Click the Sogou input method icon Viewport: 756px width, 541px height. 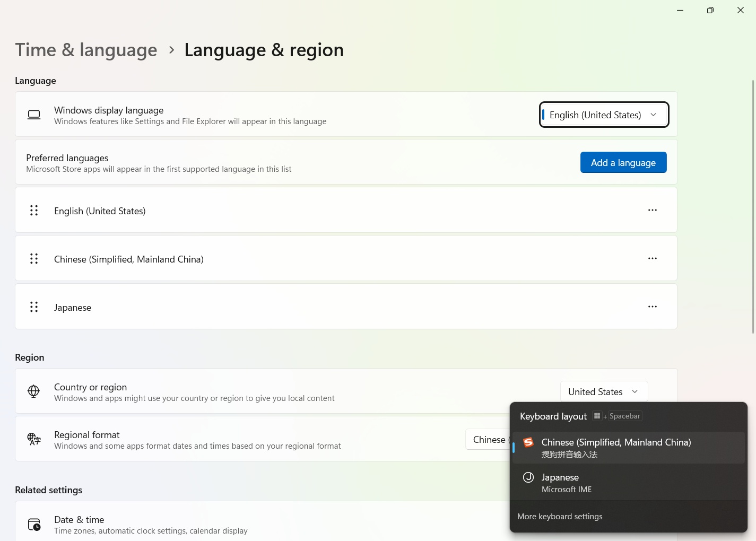pos(528,442)
